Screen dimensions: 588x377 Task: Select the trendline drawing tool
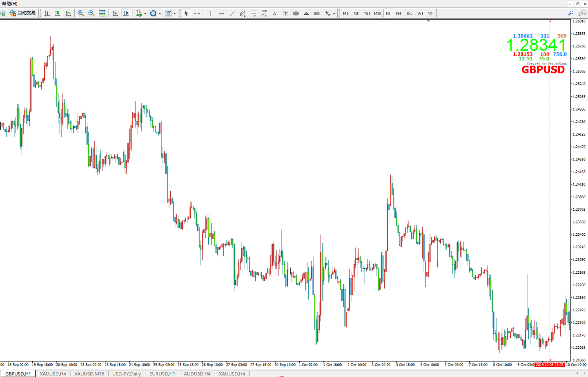pyautogui.click(x=232, y=13)
